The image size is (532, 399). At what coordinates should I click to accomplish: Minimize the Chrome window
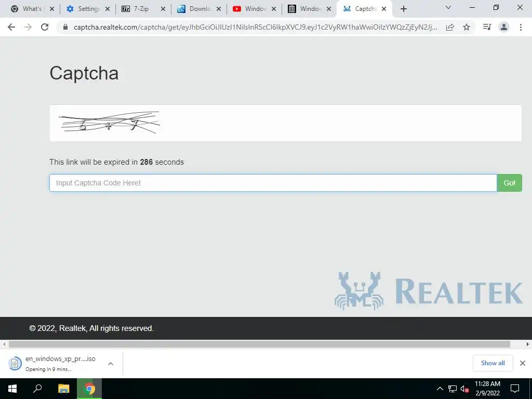coord(472,7)
